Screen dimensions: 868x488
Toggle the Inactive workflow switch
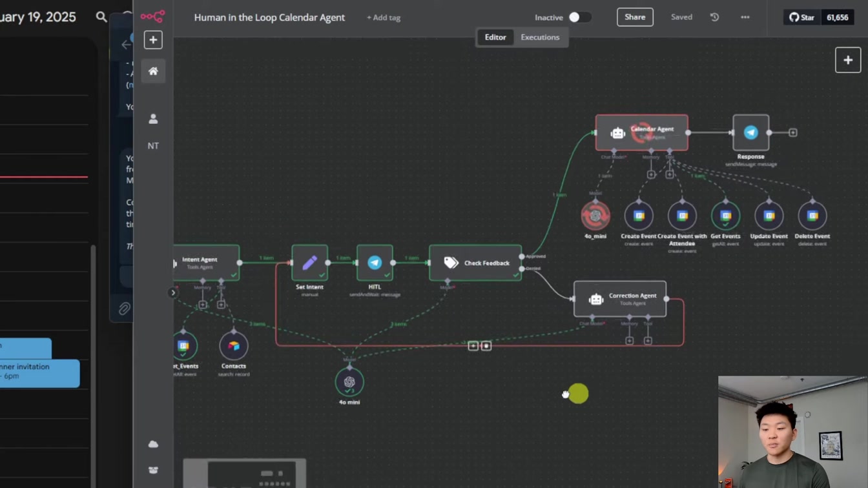pos(579,17)
